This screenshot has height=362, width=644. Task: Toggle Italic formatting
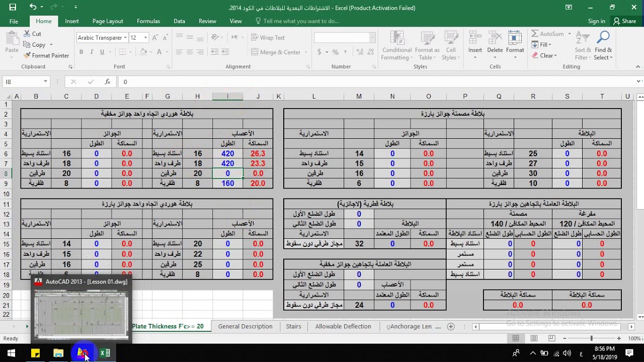tap(92, 52)
